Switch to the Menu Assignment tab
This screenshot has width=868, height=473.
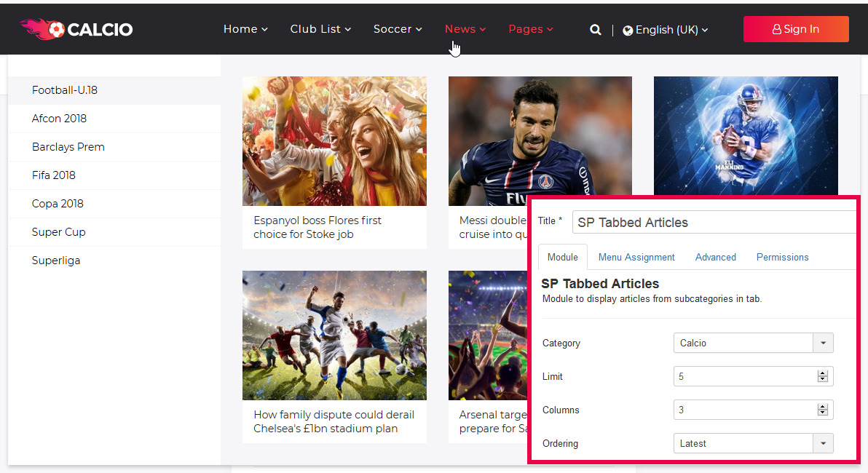pos(636,258)
